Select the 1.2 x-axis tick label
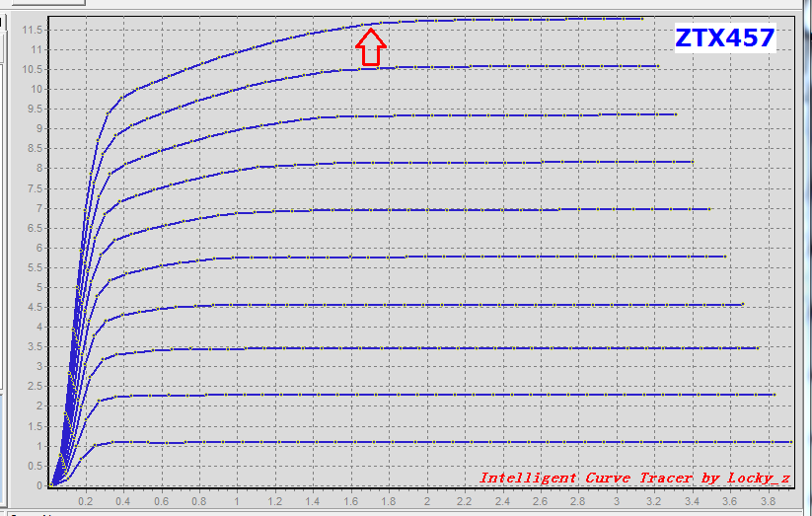 coord(275,501)
